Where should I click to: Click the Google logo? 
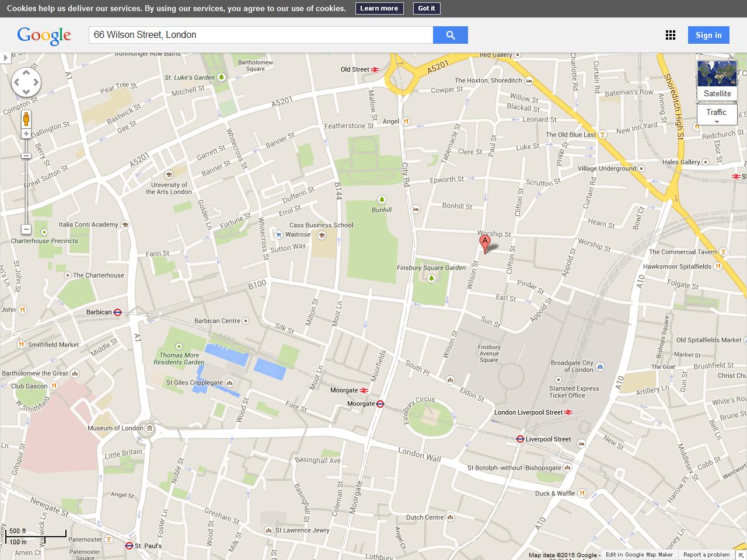(44, 36)
